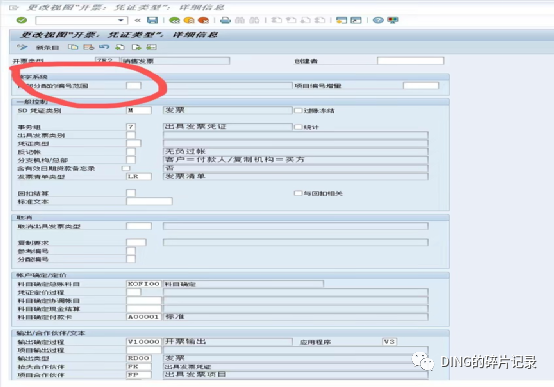Click the SD 凭证类别 field containing M
Viewport: 554px width, 387px height.
139,110
